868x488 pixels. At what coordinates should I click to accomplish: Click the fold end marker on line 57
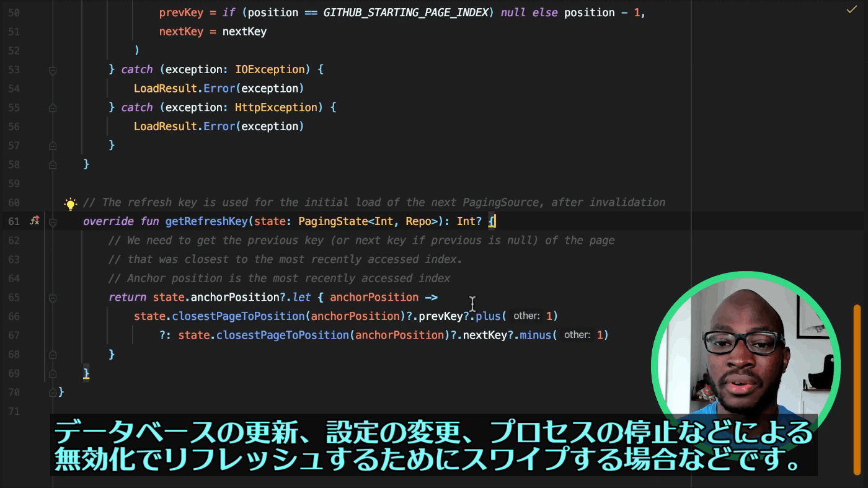pos(53,146)
